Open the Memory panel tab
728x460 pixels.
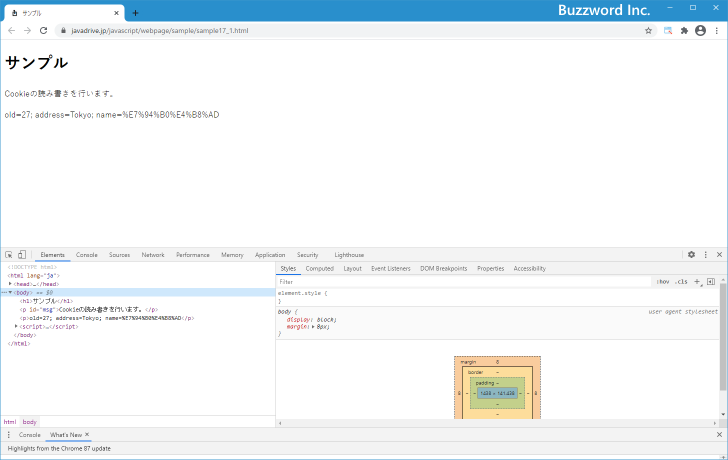coord(232,255)
